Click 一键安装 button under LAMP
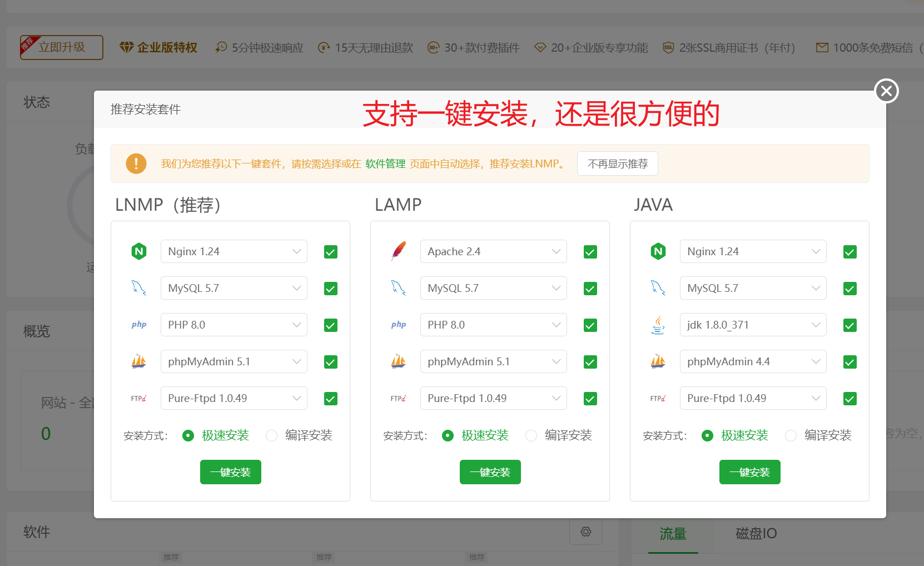Viewport: 924px width, 566px height. (490, 472)
